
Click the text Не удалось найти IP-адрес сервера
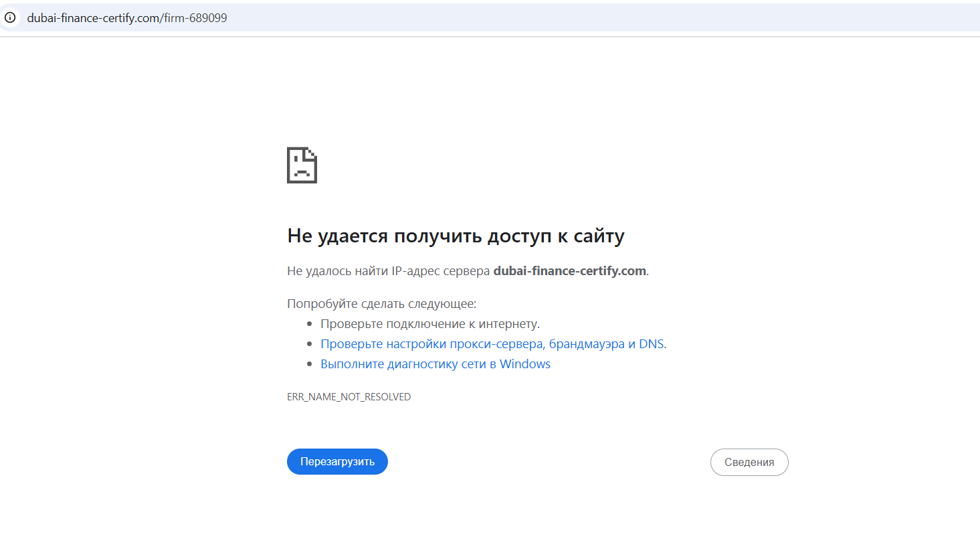388,271
